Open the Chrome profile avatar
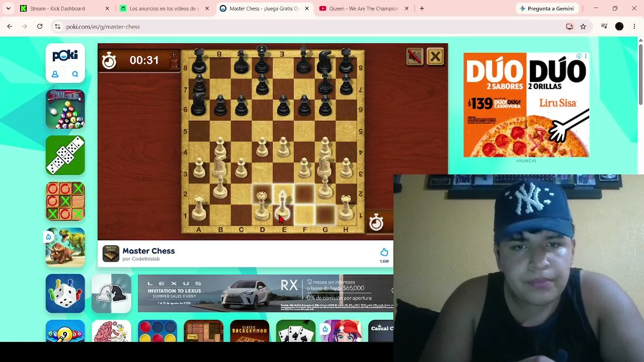Image resolution: width=644 pixels, height=362 pixels. point(619,27)
